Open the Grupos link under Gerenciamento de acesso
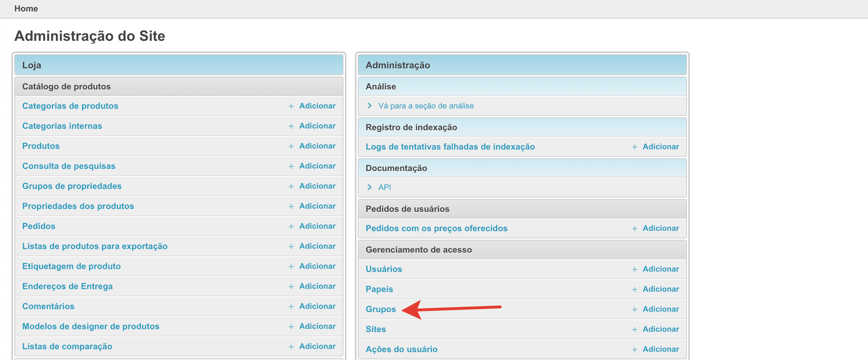 381,309
